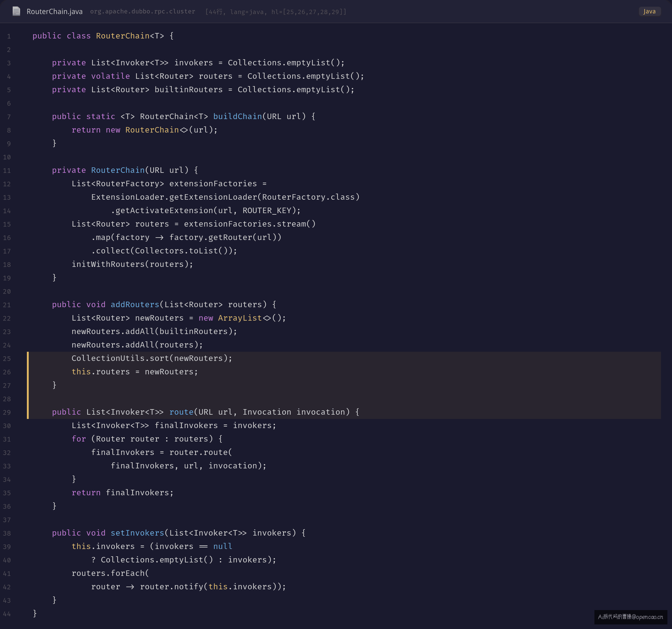The height and width of the screenshot is (629, 672).
Task: Click the RouterChain.java file name
Action: (x=54, y=12)
